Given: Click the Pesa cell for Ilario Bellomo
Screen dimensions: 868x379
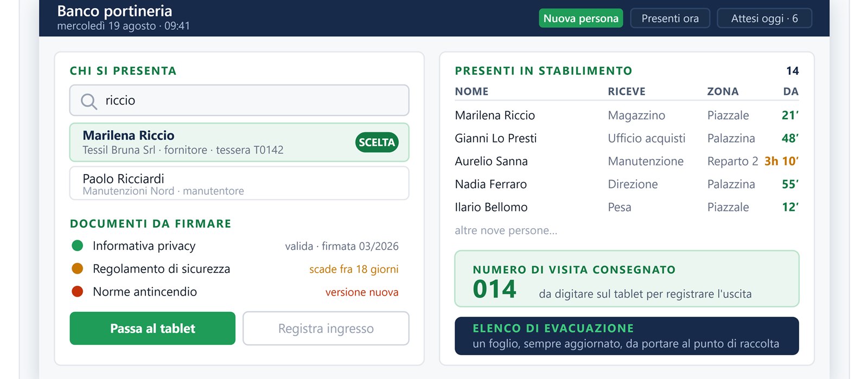Looking at the screenshot, I should point(620,207).
